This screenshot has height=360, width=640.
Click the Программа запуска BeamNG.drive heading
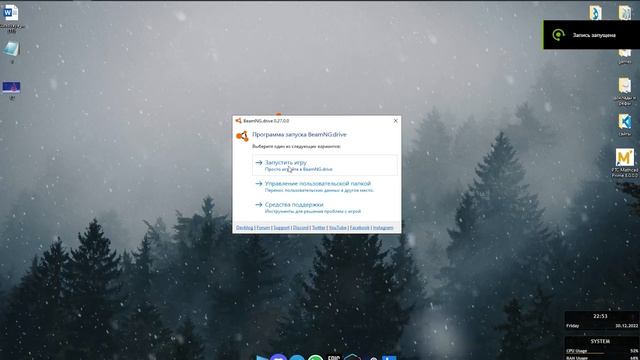pyautogui.click(x=299, y=134)
